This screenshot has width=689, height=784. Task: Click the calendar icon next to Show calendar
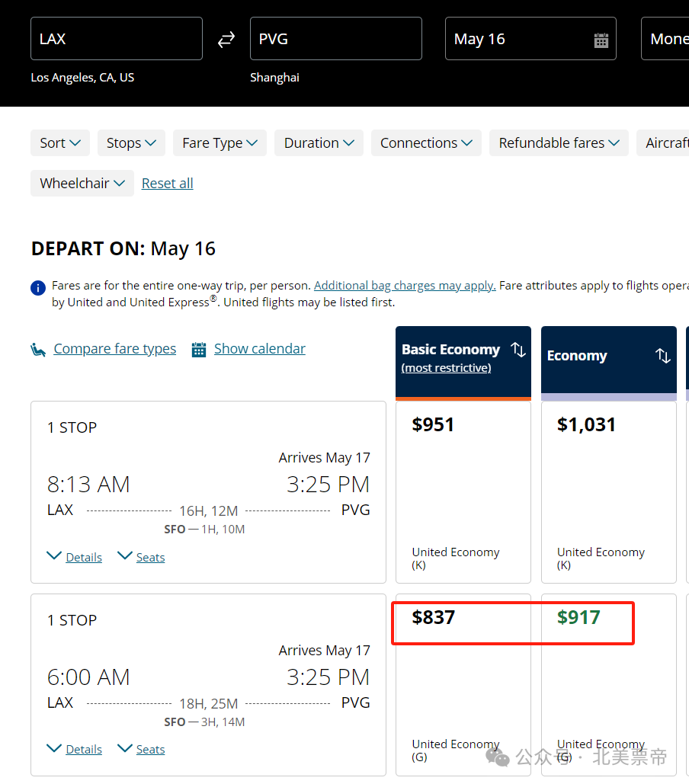(x=198, y=350)
